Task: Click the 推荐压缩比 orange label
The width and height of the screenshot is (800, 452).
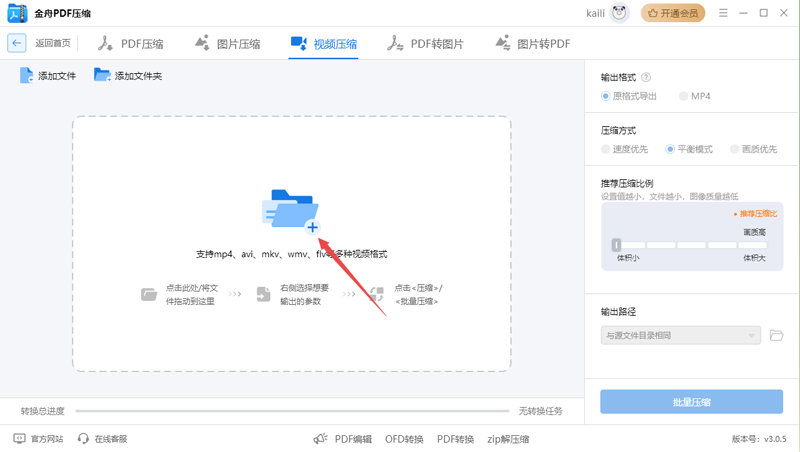Action: coord(756,214)
